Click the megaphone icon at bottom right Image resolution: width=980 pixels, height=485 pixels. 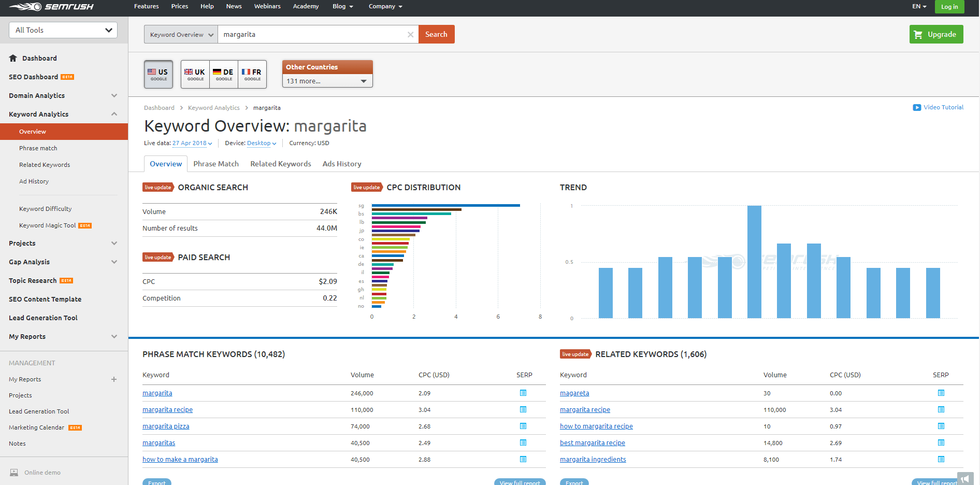[x=965, y=478]
